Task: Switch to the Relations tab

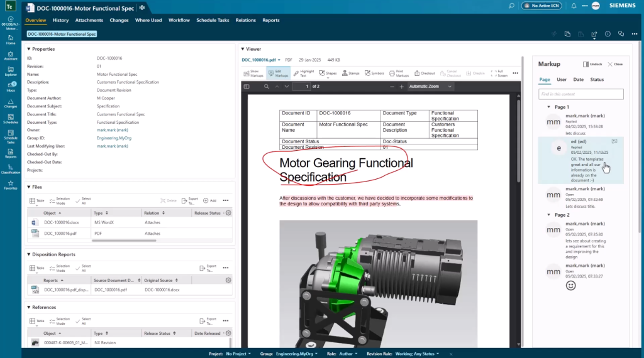Action: click(x=246, y=20)
